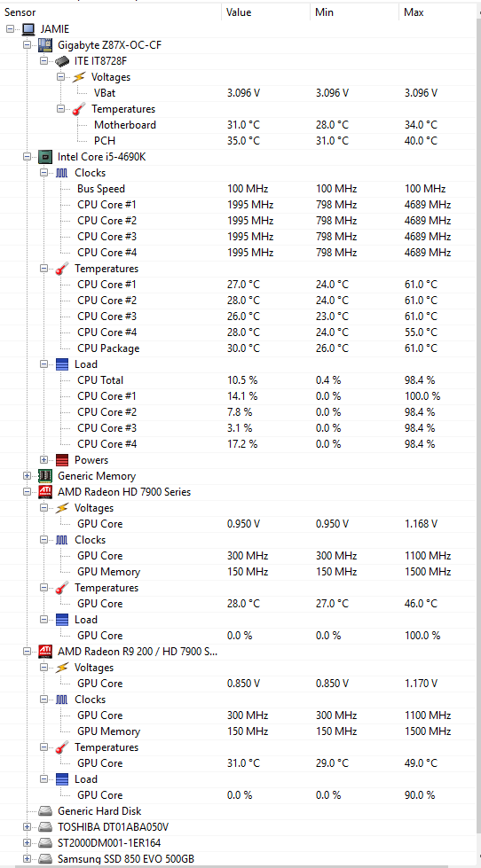481x868 pixels.
Task: Click the thermometer icon beside CPU Temperatures
Action: coord(63,269)
